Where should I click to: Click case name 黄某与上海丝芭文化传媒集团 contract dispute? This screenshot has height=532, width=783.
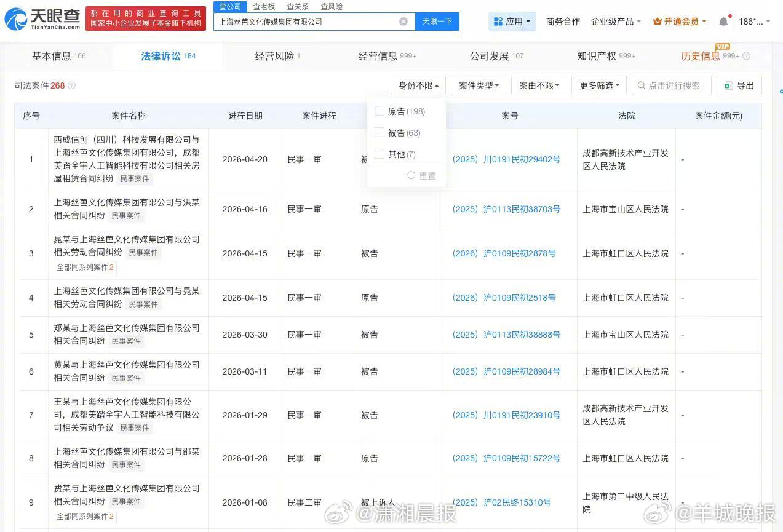127,371
